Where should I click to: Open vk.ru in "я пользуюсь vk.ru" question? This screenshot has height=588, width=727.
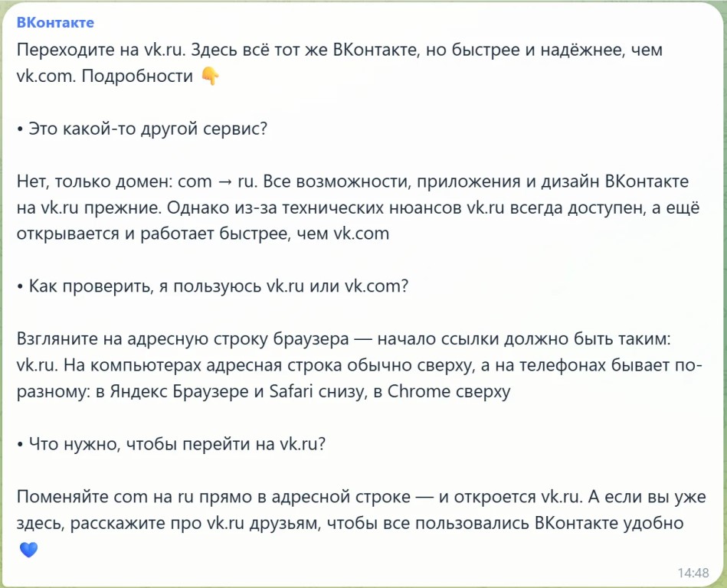point(286,286)
